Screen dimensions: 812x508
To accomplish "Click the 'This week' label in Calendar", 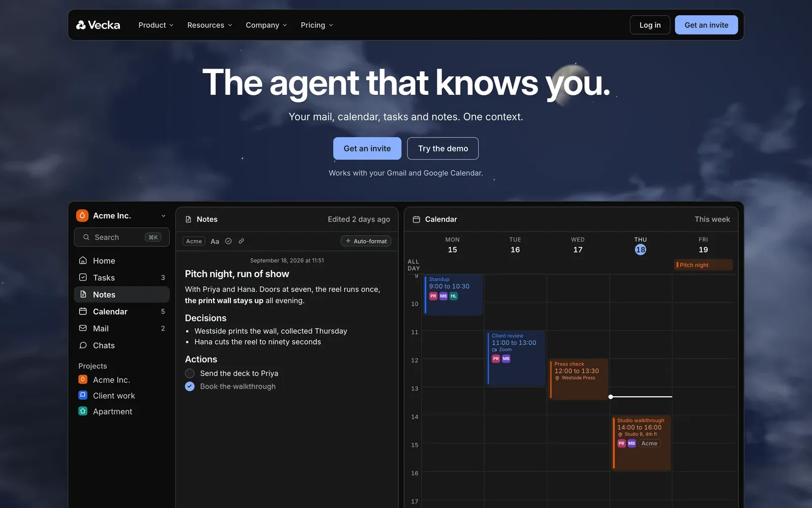I will click(x=712, y=219).
